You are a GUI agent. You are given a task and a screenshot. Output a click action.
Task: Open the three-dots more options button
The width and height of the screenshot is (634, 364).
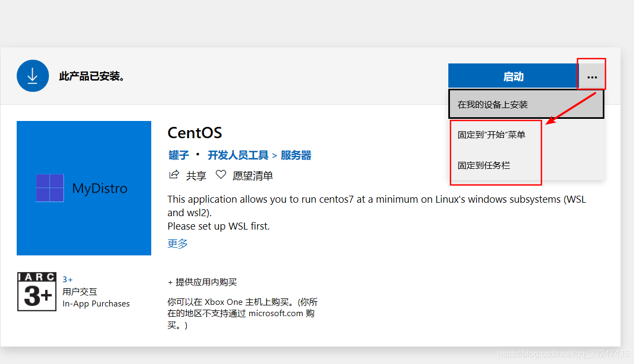coord(592,77)
